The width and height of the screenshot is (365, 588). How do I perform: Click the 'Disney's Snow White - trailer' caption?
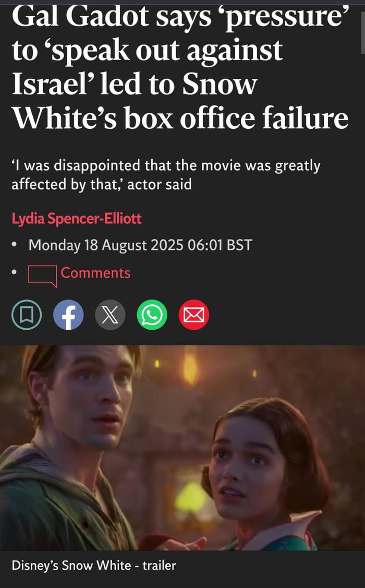(94, 565)
